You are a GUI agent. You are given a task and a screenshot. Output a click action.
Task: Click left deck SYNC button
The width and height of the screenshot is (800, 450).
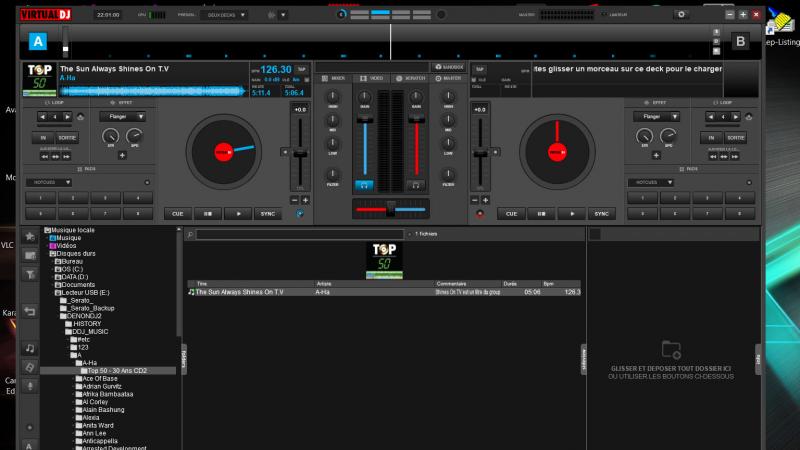coord(268,214)
